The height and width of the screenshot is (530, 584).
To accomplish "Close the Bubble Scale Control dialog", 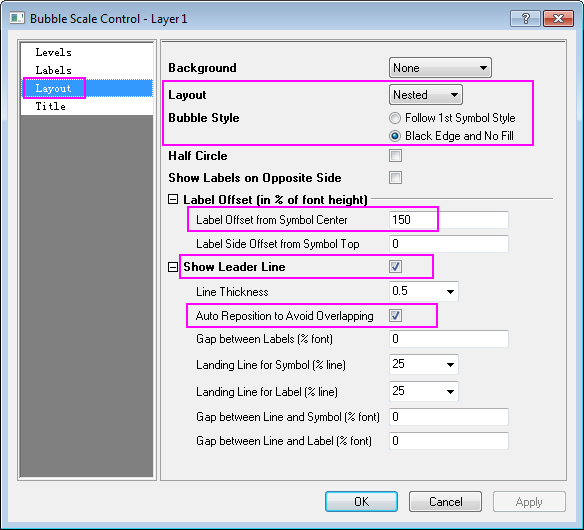I will (558, 19).
